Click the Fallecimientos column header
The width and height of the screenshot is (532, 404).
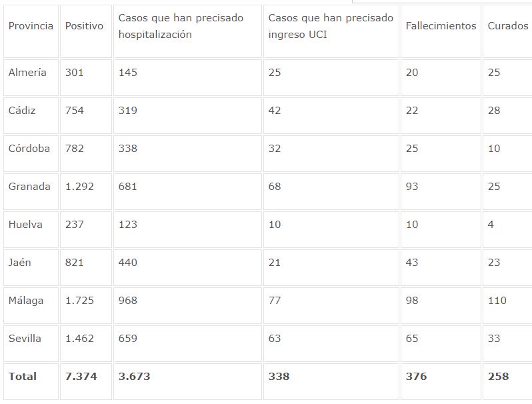pyautogui.click(x=441, y=26)
